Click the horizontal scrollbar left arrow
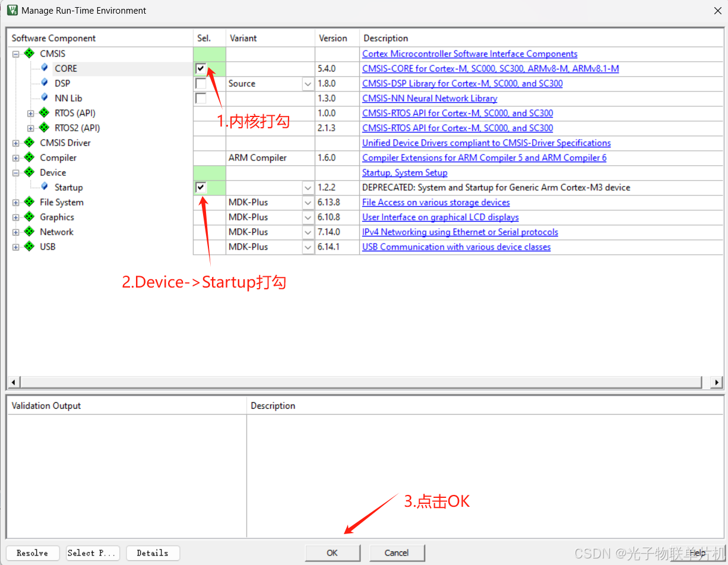 click(x=14, y=382)
